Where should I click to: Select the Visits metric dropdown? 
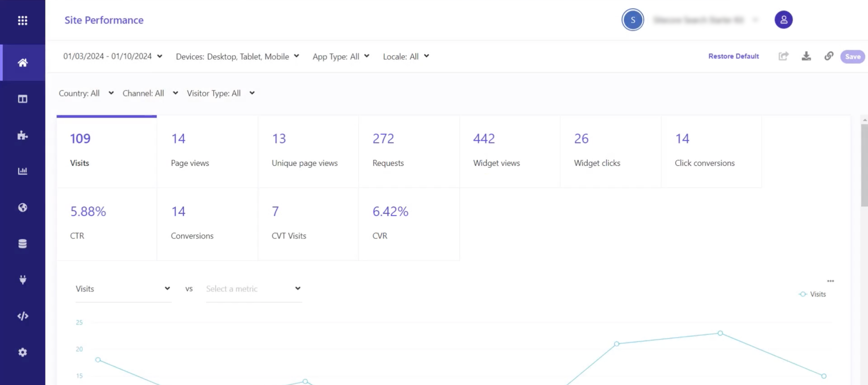(x=122, y=288)
